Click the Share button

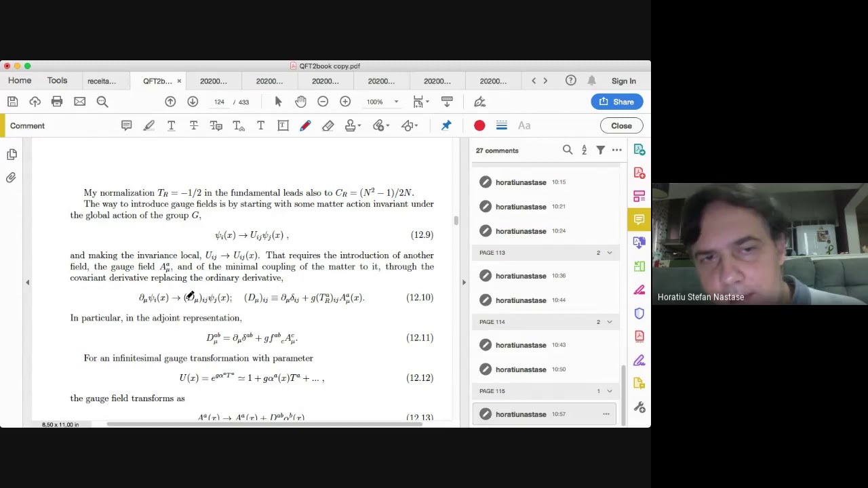click(616, 102)
